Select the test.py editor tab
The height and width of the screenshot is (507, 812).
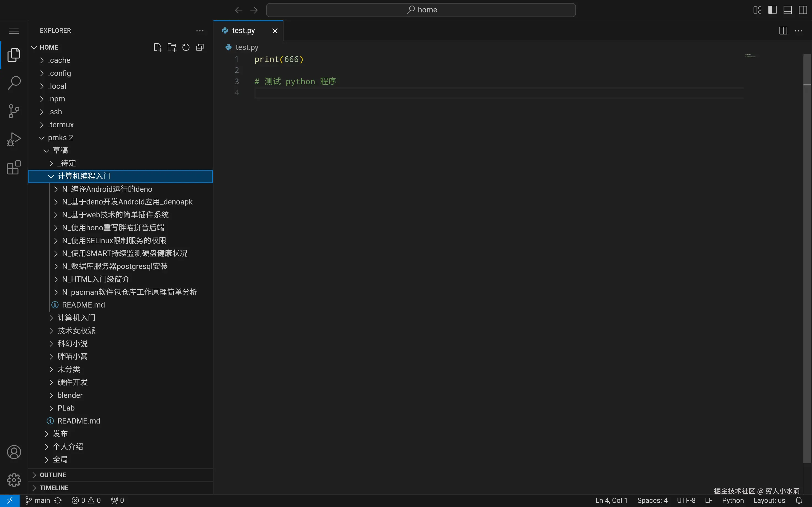[x=243, y=31]
